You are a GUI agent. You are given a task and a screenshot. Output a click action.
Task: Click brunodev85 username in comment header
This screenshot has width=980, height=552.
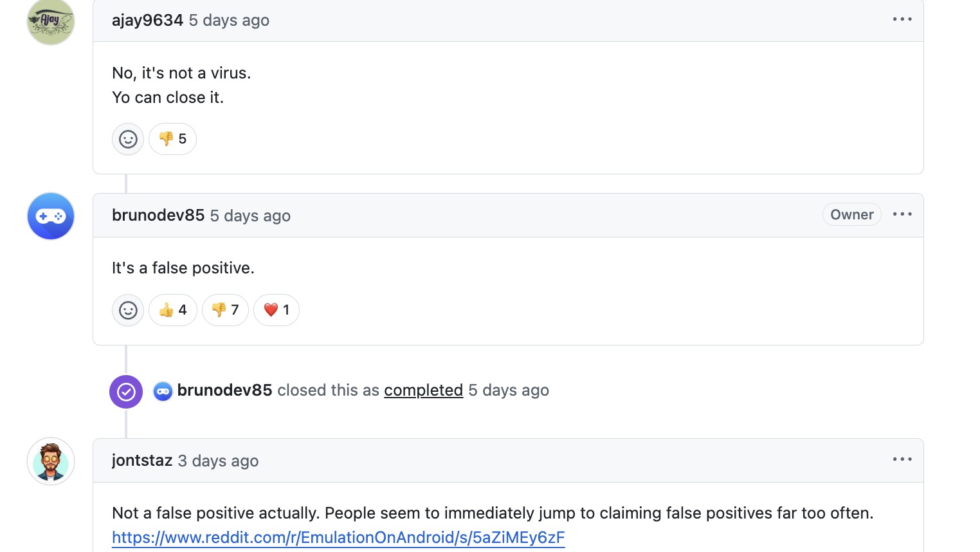tap(158, 216)
